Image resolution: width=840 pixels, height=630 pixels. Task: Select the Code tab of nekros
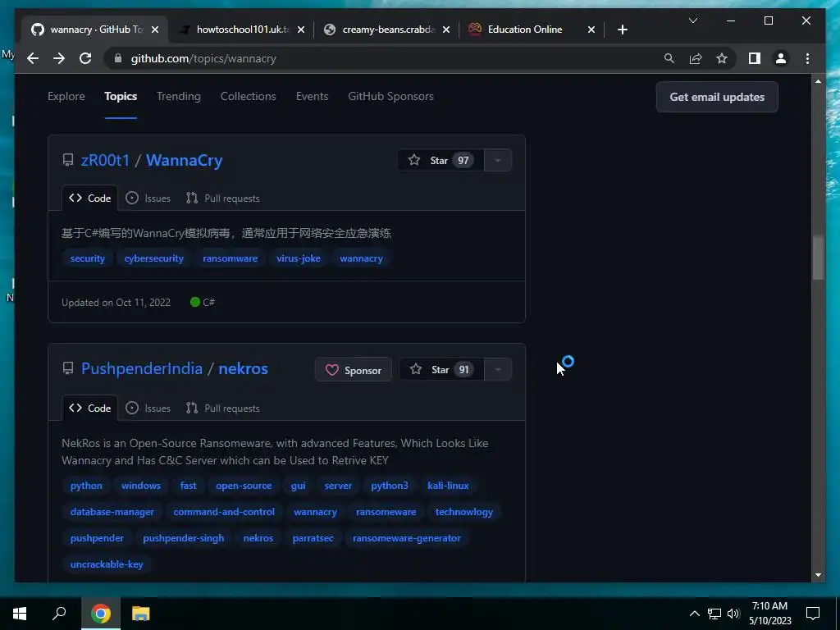[x=89, y=409]
